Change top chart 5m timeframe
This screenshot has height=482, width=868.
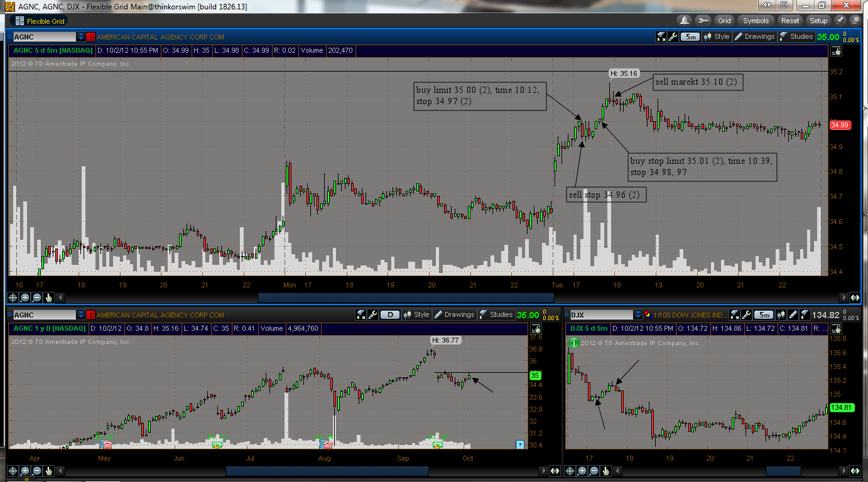point(690,37)
